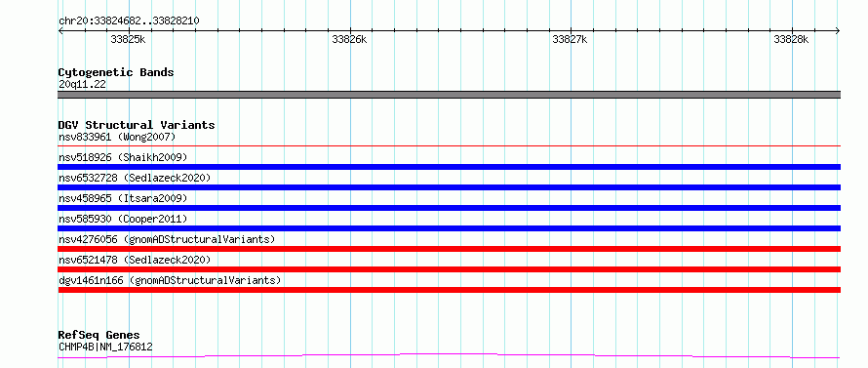
Task: Click the CHMP4B|NM_176812 gene label
Action: click(x=105, y=348)
